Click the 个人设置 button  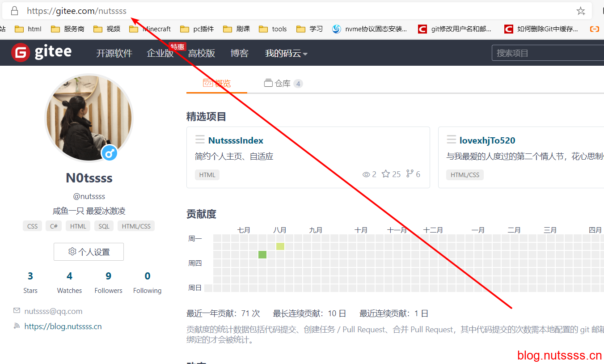(x=89, y=252)
